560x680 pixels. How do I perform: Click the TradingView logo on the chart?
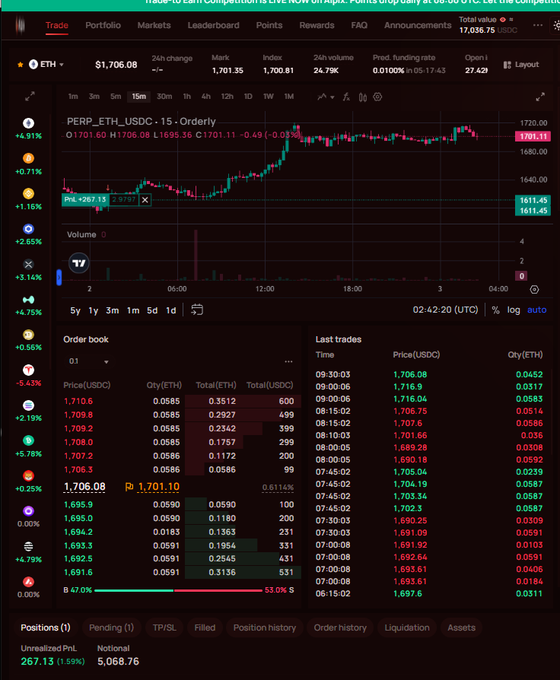pyautogui.click(x=79, y=263)
